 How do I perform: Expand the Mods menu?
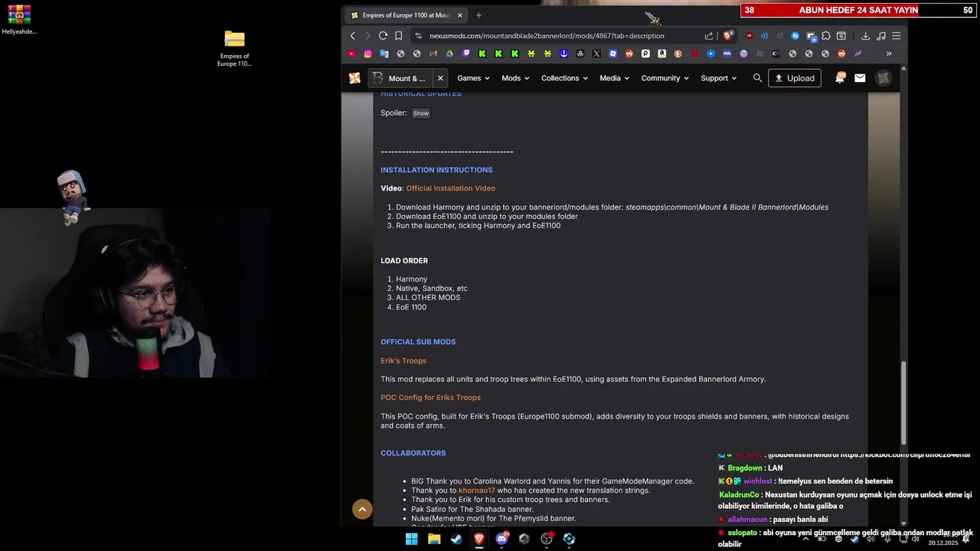pyautogui.click(x=515, y=78)
